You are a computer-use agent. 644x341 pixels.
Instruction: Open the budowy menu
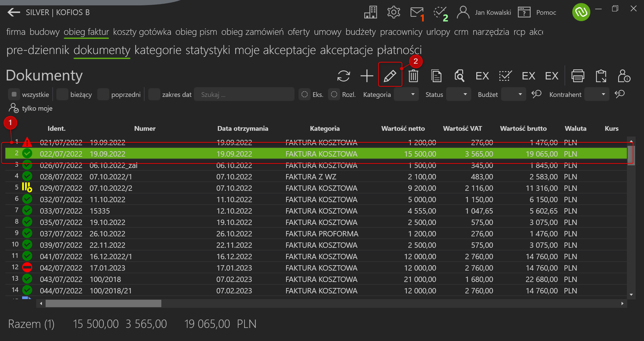click(x=44, y=32)
